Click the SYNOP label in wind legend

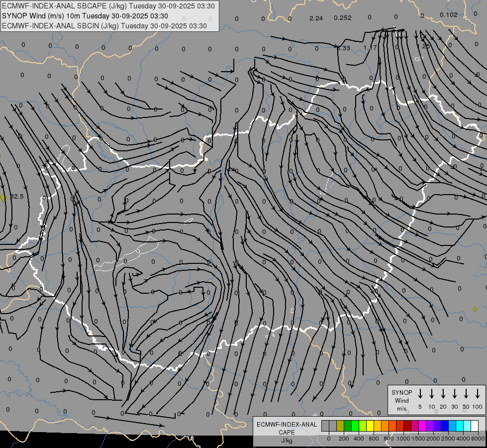(x=401, y=392)
